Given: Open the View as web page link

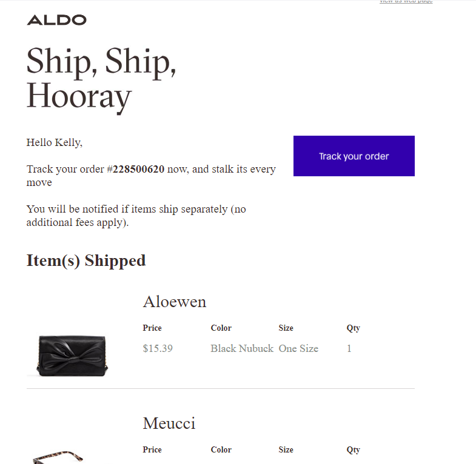Looking at the screenshot, I should pos(406,2).
